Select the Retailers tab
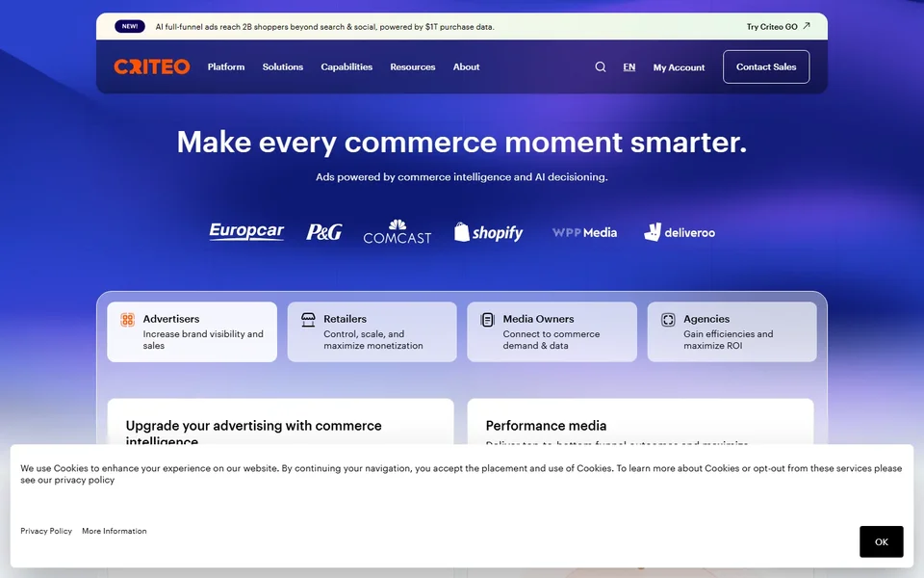 pyautogui.click(x=372, y=332)
